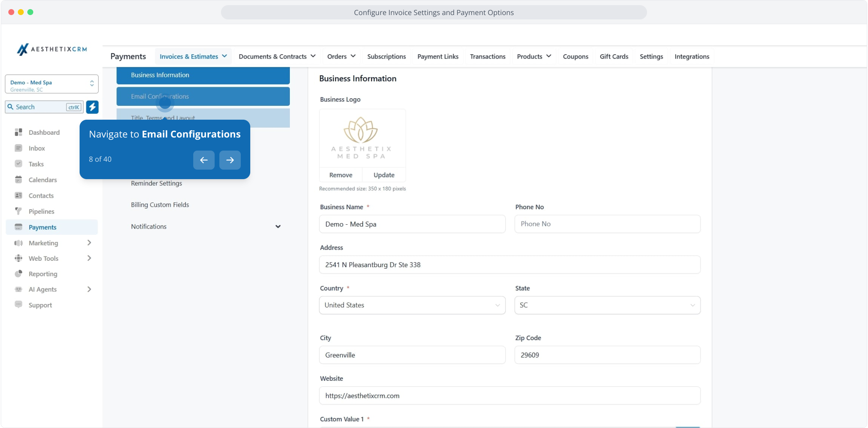Open the Inbox sidebar item
Image resolution: width=868 pixels, height=428 pixels.
pyautogui.click(x=36, y=148)
